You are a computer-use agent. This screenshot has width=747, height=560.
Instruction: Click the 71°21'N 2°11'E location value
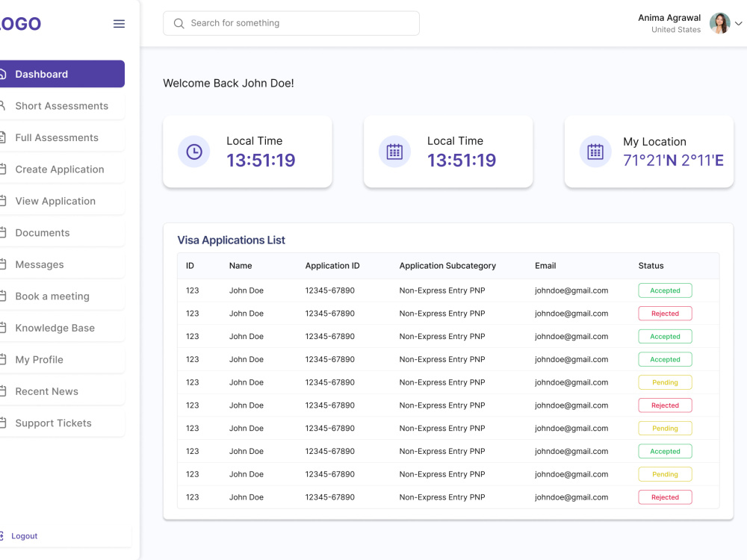[x=673, y=161]
